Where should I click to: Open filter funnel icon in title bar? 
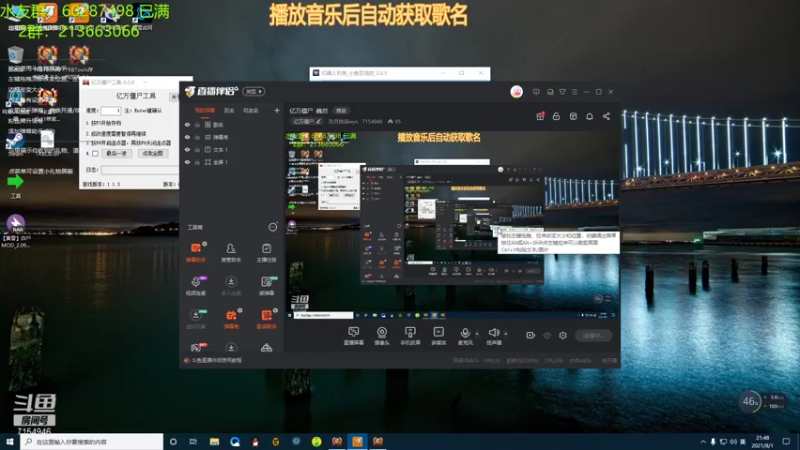pos(562,92)
